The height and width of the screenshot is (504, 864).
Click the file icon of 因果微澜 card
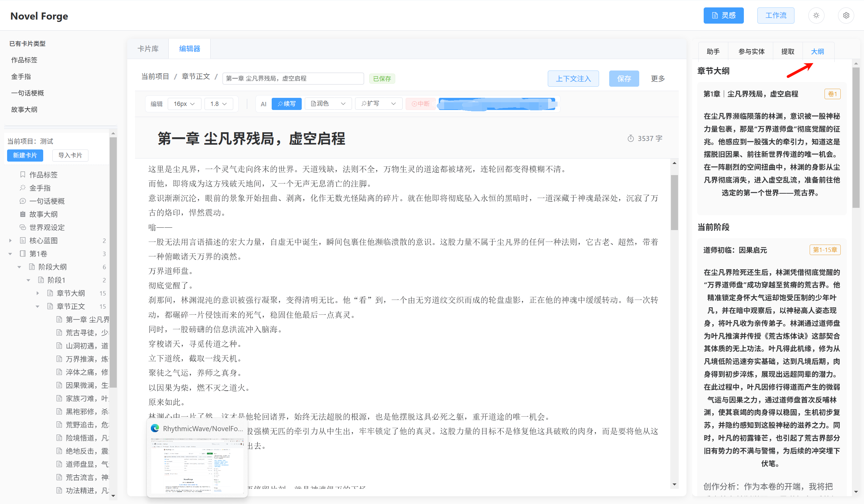click(x=59, y=385)
